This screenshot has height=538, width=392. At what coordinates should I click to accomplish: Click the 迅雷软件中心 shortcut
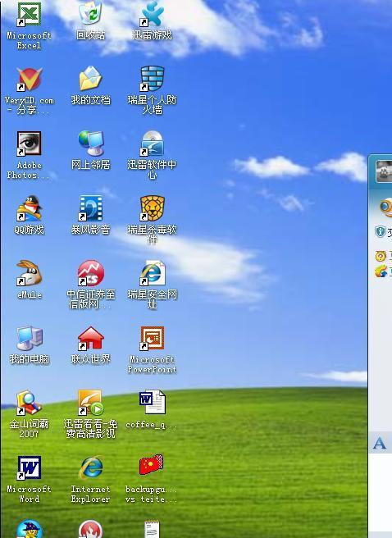tap(152, 144)
